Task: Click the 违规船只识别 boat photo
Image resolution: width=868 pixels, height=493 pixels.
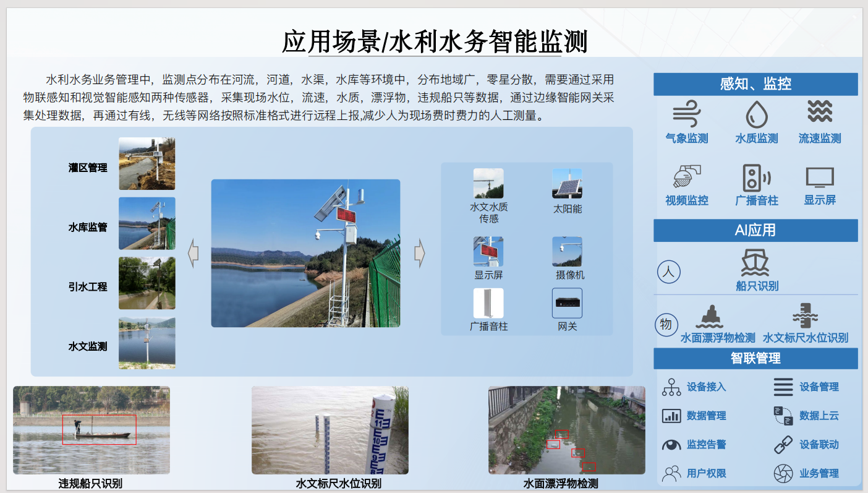Action: [x=91, y=431]
